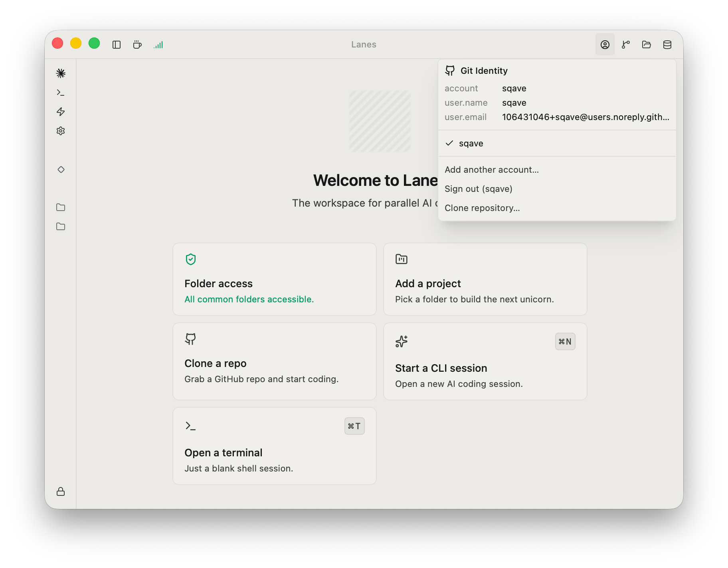The width and height of the screenshot is (728, 568).
Task: Open the Folder access card
Action: click(x=275, y=279)
